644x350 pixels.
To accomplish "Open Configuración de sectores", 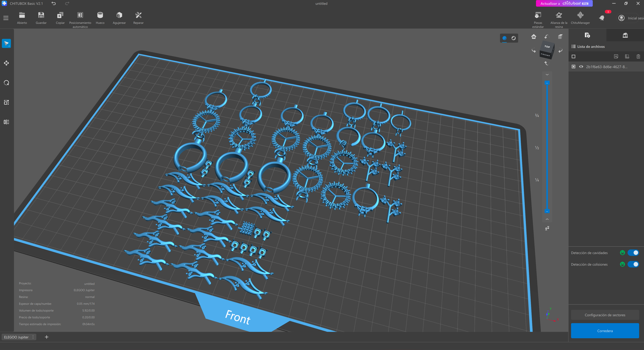I will [x=605, y=315].
